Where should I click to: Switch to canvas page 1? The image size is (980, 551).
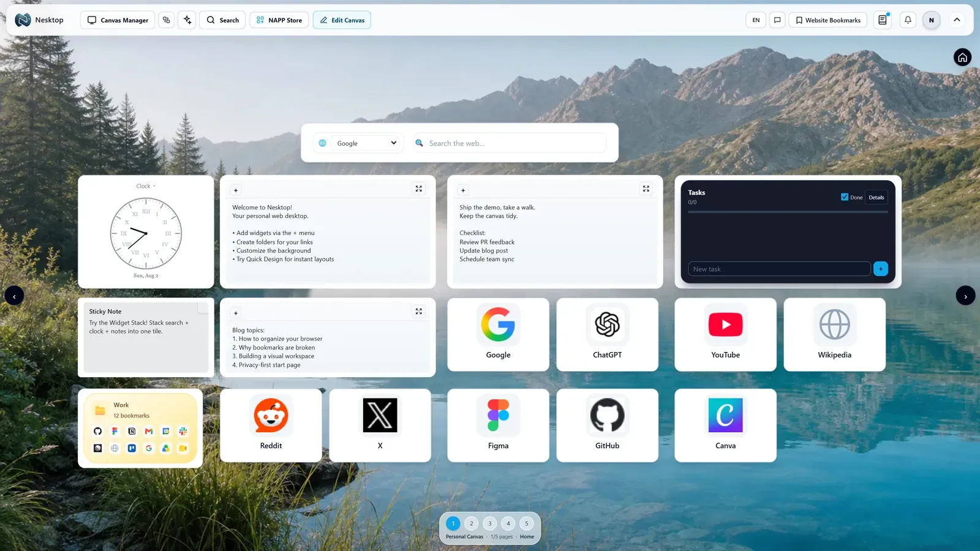(x=453, y=523)
